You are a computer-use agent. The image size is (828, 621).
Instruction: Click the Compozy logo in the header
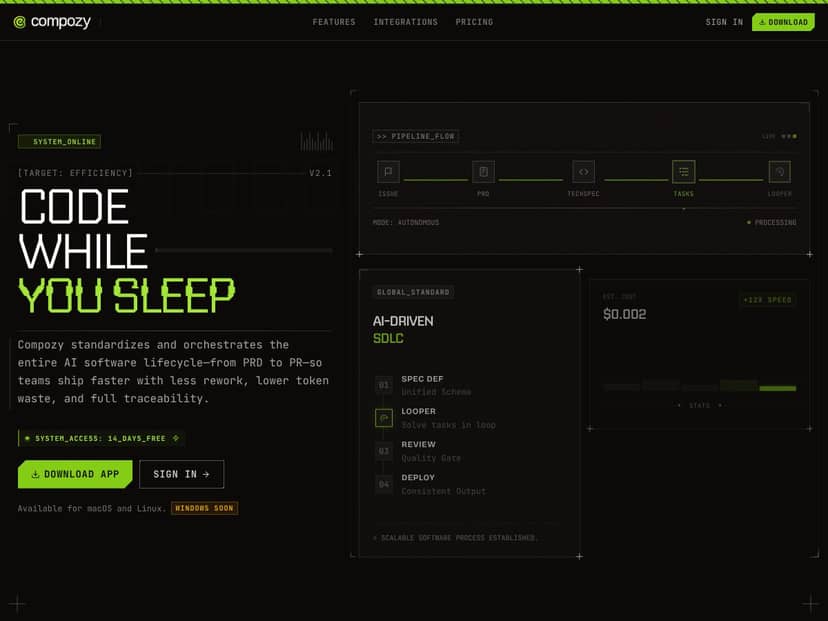point(55,21)
